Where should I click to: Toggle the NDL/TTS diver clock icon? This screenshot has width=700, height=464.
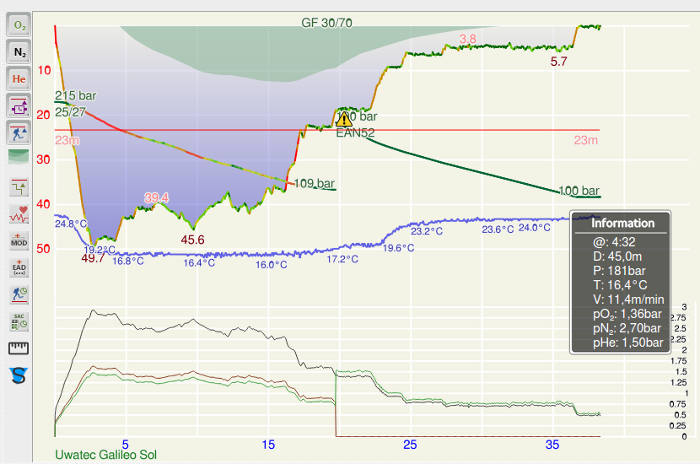pos(19,294)
